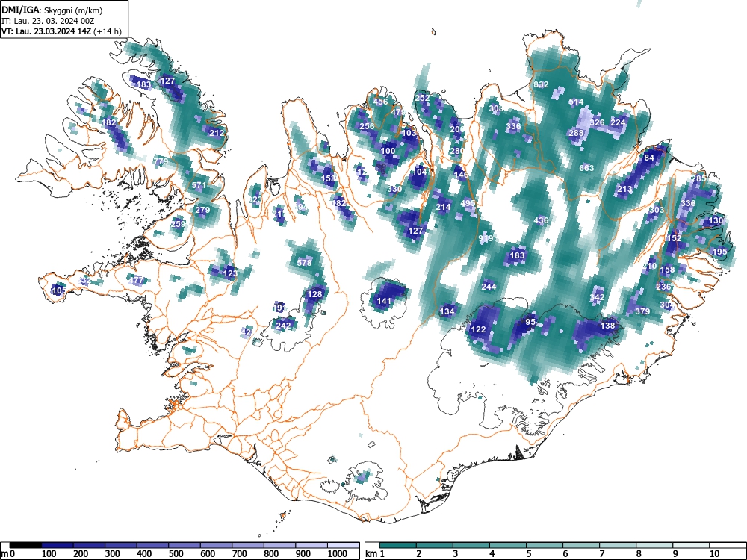Click the black swatch at 0 m in legend
The height and width of the screenshot is (560, 747).
pos(25,545)
